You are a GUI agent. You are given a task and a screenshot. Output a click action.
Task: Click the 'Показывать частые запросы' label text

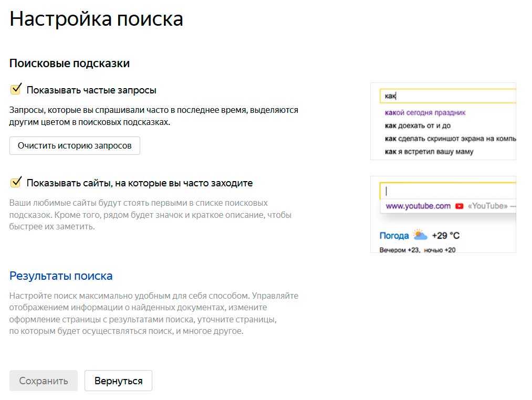coord(91,90)
